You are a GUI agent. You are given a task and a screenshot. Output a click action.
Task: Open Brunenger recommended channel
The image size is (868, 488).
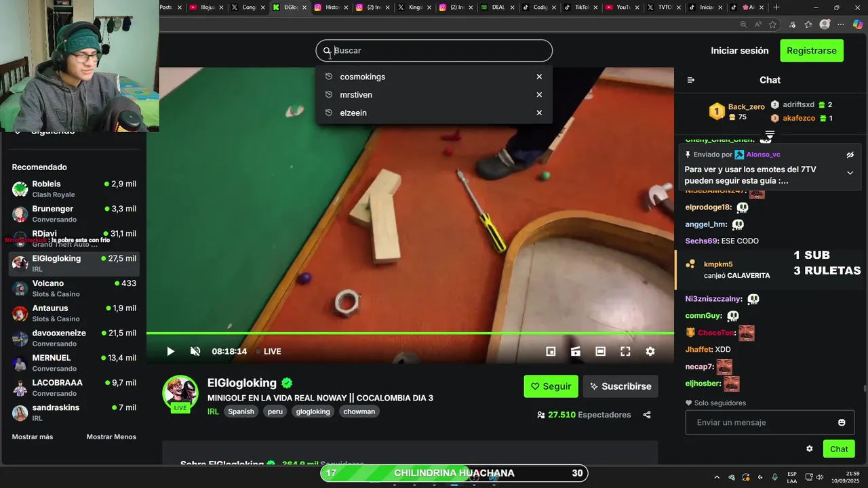tap(75, 213)
